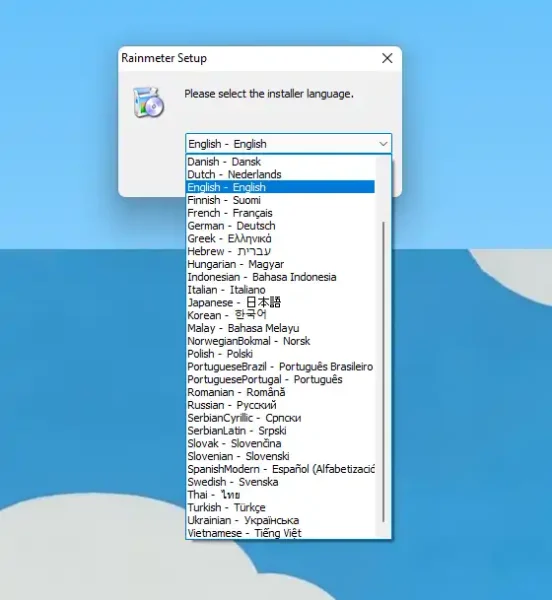Viewport: 552px width, 600px height.
Task: Select Dutch - Nederlands language
Action: pyautogui.click(x=280, y=174)
